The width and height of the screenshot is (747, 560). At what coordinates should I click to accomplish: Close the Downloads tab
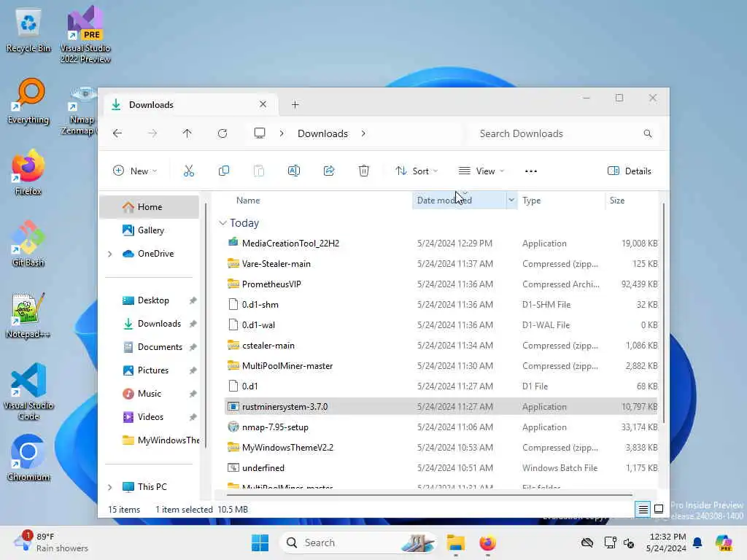click(263, 104)
